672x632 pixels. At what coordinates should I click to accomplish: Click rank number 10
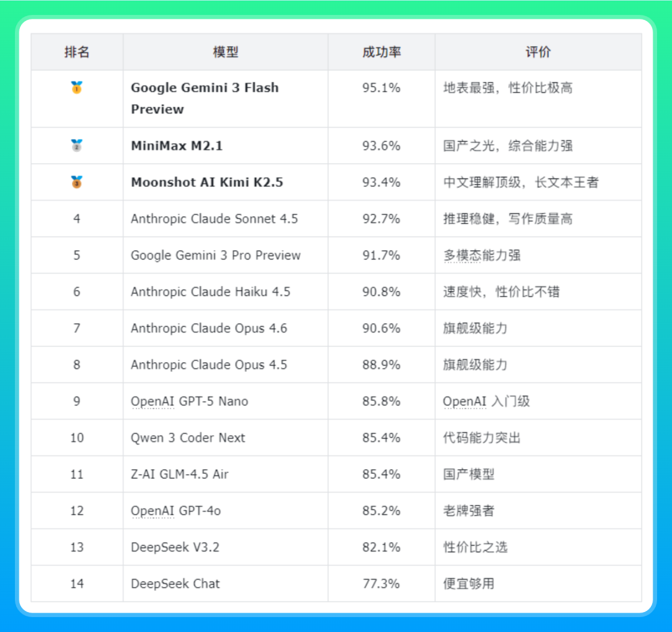click(x=77, y=438)
